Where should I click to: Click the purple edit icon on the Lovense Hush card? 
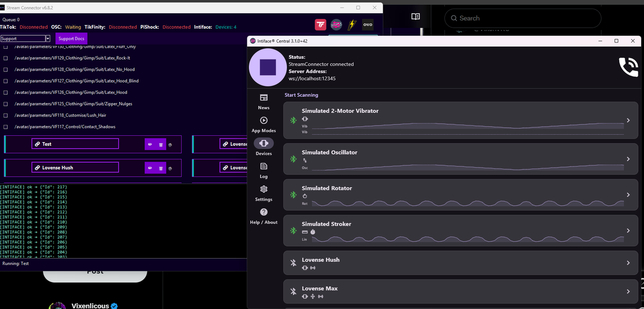(x=150, y=168)
